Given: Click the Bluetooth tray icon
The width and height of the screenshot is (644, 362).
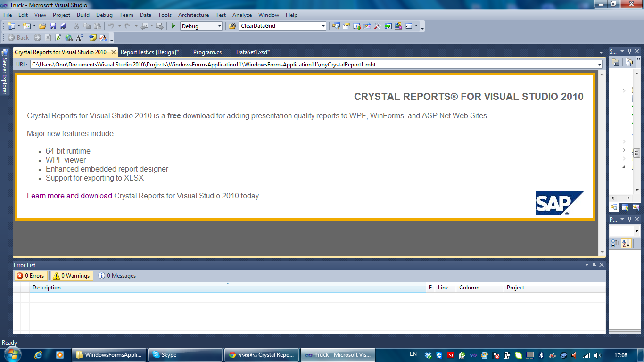Looking at the screenshot, I should pyautogui.click(x=541, y=355).
